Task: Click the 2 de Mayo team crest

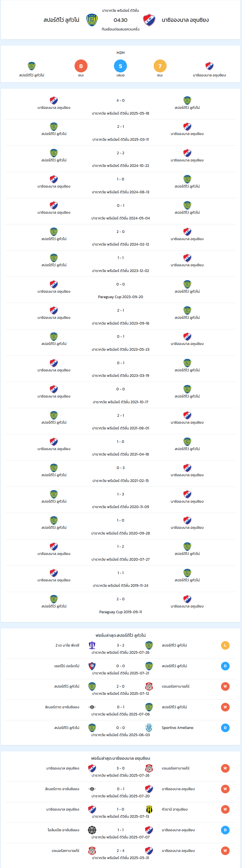Action: coord(92,645)
